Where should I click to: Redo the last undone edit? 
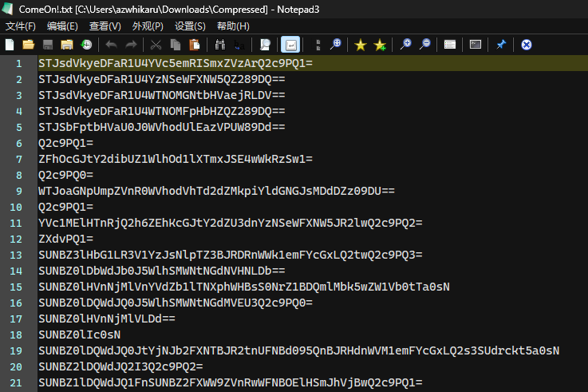pyautogui.click(x=131, y=45)
